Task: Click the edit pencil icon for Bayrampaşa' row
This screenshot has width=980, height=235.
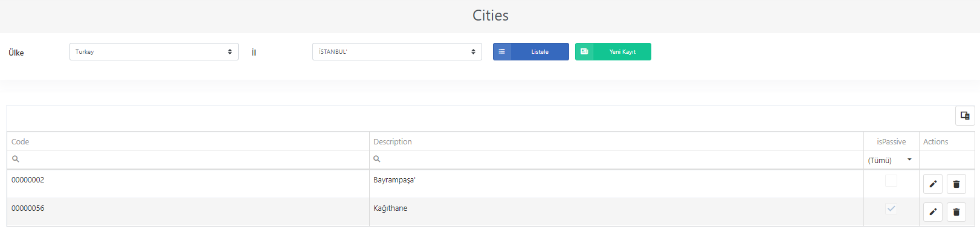Action: pos(933,184)
